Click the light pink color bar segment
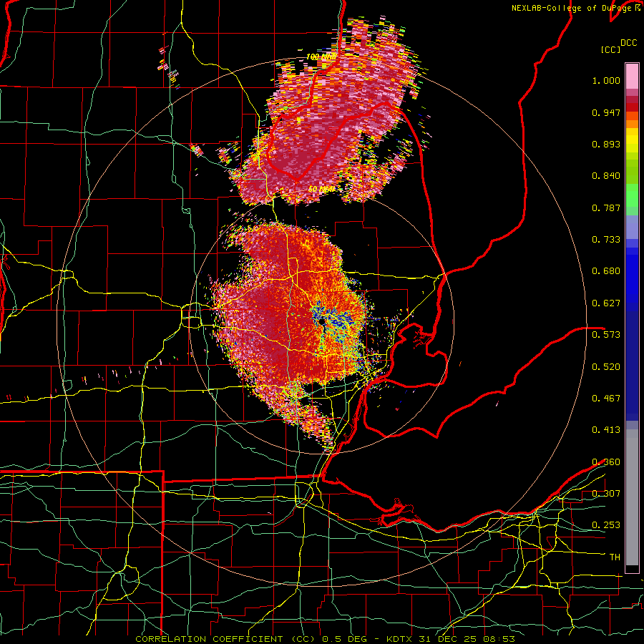The height and width of the screenshot is (644, 644). (632, 76)
